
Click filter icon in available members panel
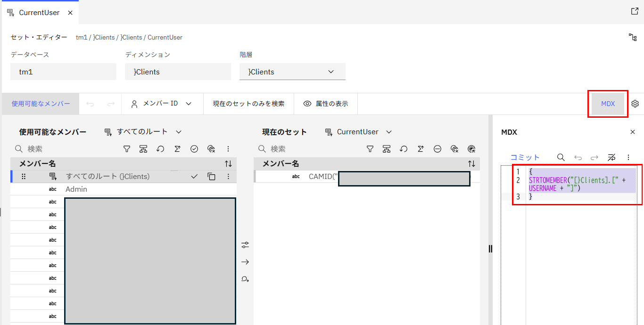click(x=126, y=149)
